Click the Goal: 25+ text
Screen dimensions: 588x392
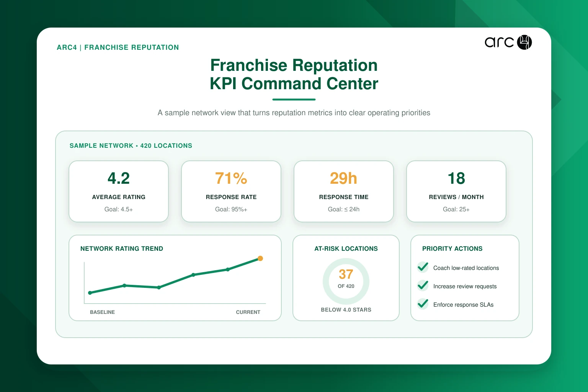tap(456, 209)
